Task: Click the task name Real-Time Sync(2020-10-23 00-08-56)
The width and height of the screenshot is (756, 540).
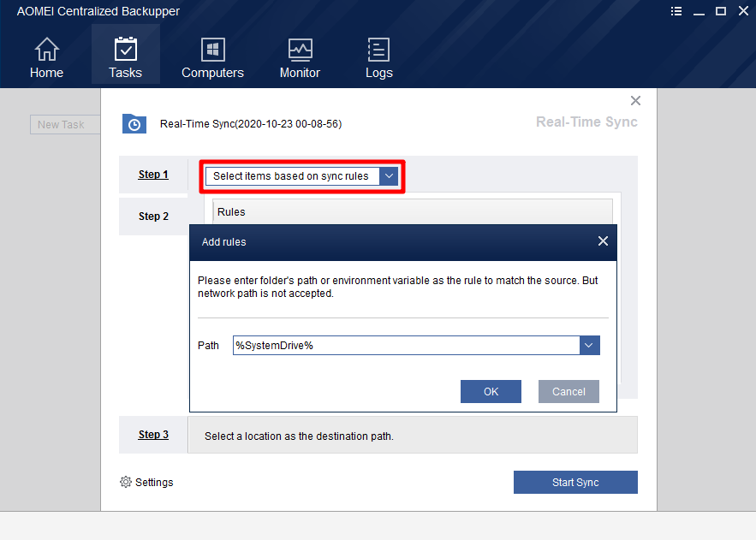Action: click(251, 124)
